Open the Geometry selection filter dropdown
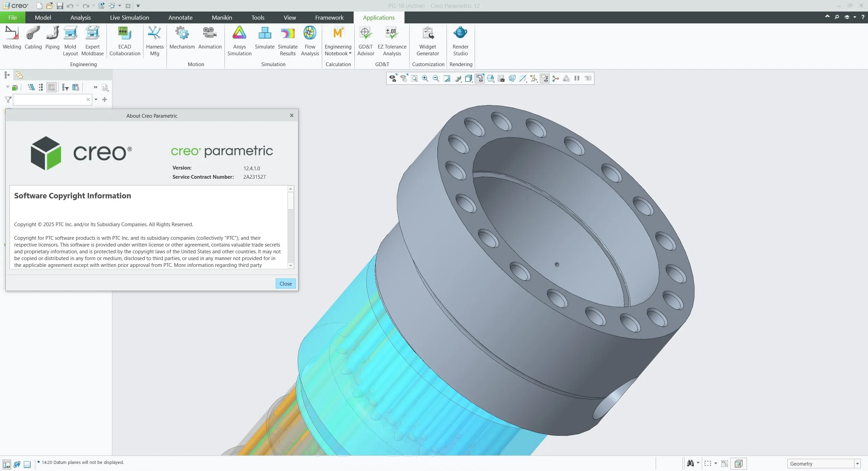The image size is (868, 471). coord(857,464)
